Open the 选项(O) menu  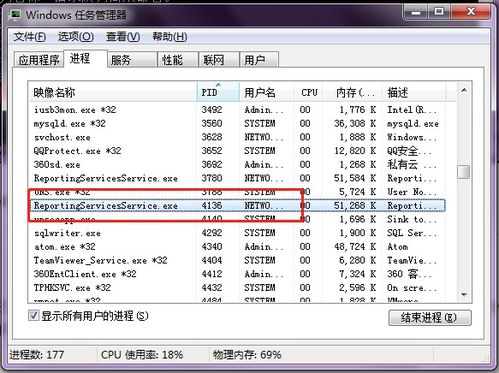(76, 36)
